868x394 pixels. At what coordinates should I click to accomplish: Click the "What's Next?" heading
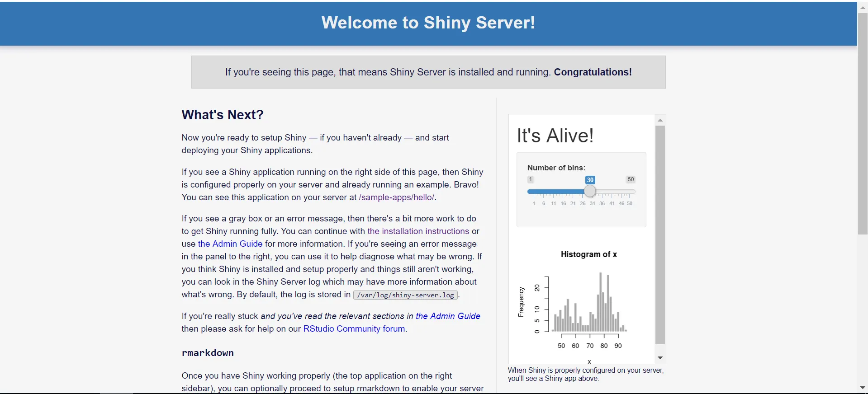click(x=223, y=115)
